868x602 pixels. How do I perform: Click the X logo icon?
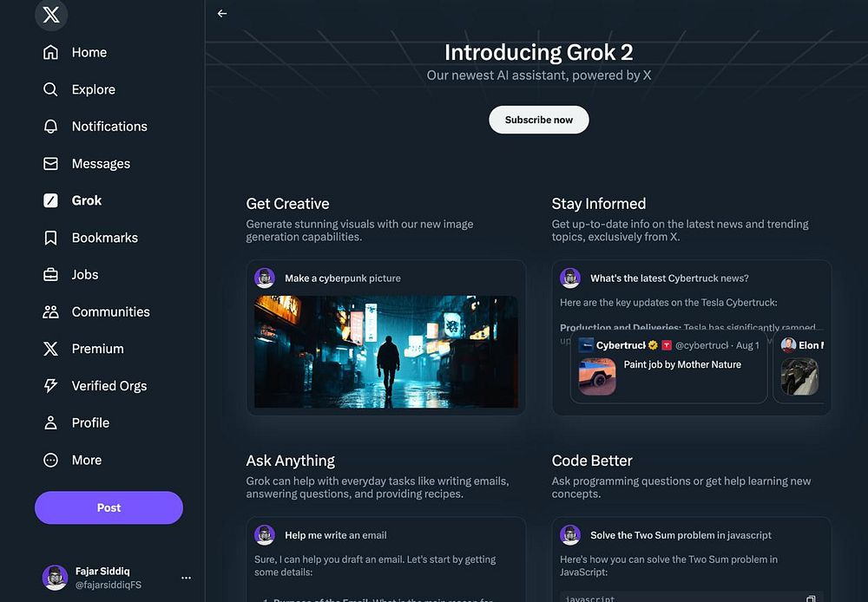click(51, 15)
